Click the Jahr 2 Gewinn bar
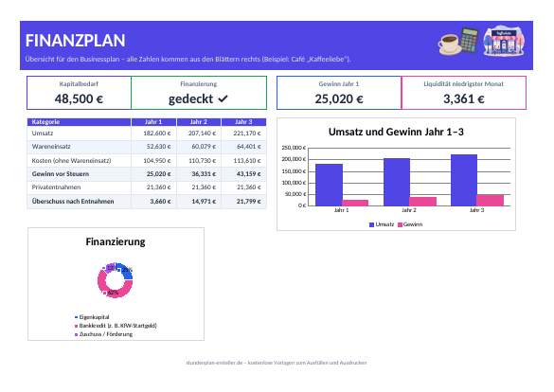The width and height of the screenshot is (554, 392). (423, 202)
